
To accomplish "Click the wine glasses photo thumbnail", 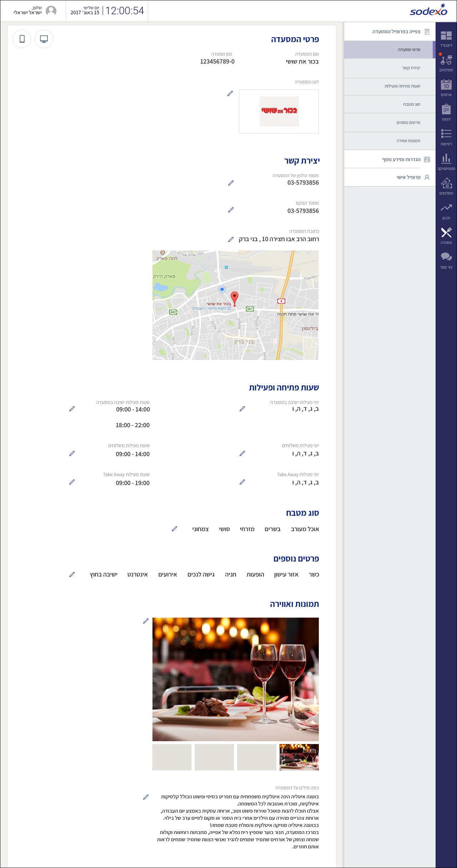I will pos(299,757).
